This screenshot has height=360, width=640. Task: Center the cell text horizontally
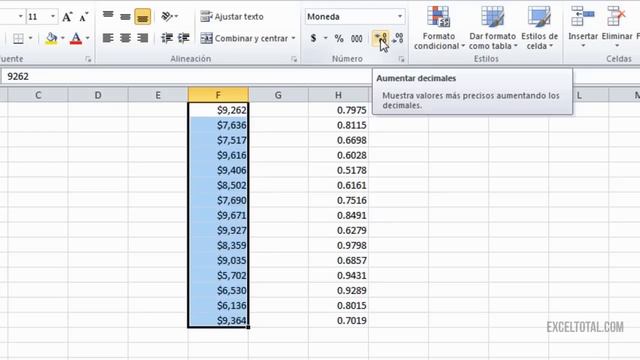(125, 38)
